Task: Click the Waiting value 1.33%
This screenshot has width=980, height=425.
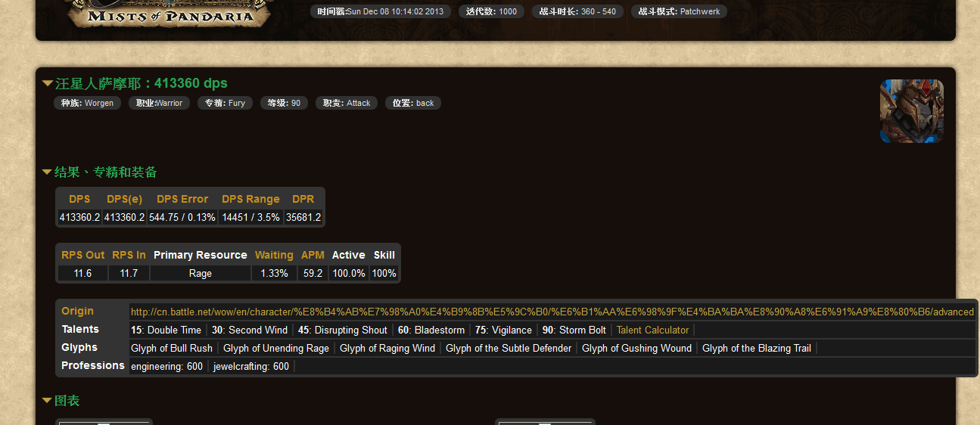Action: tap(274, 273)
